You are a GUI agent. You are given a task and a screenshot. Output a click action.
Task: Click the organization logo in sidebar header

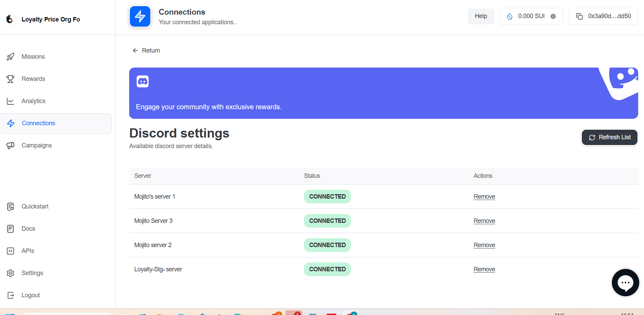click(10, 19)
